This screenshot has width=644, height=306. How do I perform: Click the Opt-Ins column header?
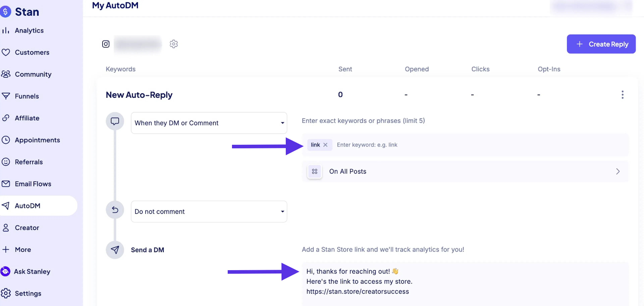click(x=549, y=69)
